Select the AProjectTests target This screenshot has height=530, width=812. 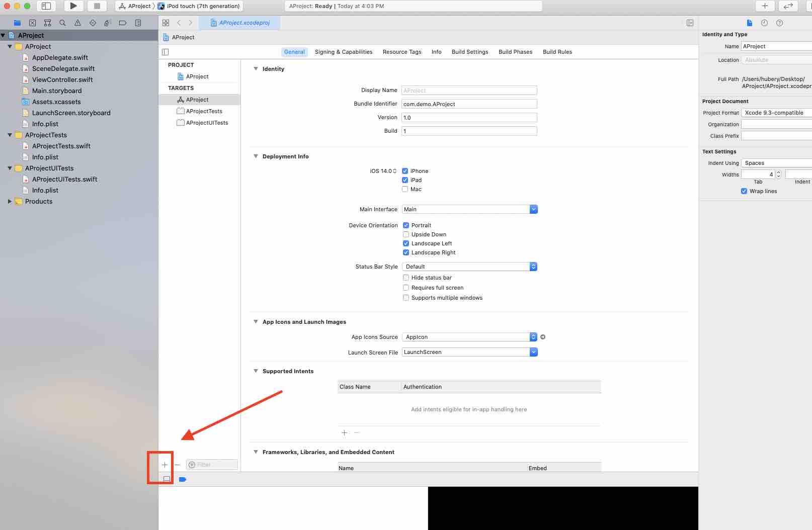pyautogui.click(x=200, y=111)
